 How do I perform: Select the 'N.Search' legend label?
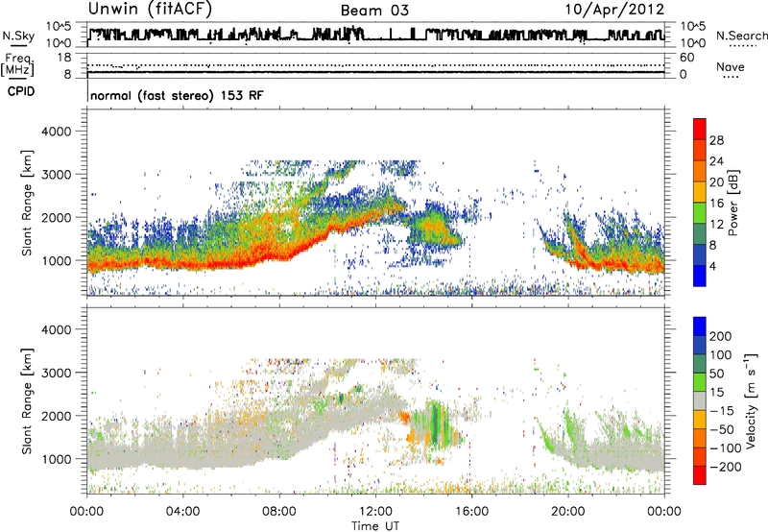[x=741, y=36]
